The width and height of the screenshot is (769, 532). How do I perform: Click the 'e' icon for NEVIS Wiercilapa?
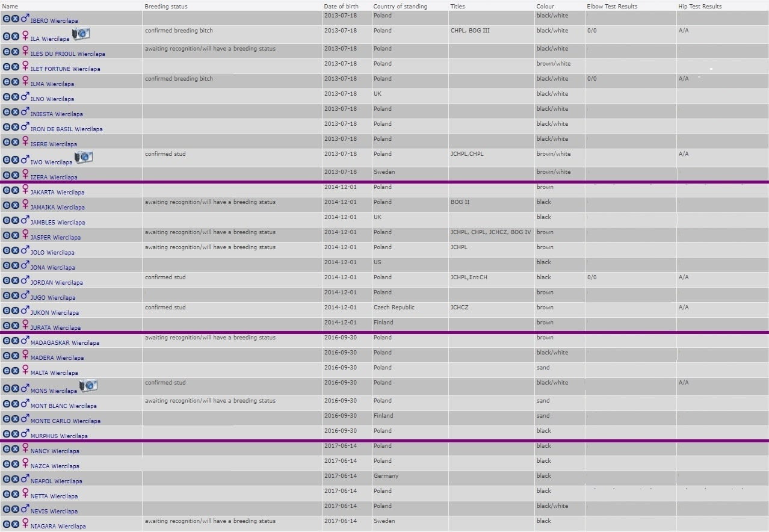7,508
